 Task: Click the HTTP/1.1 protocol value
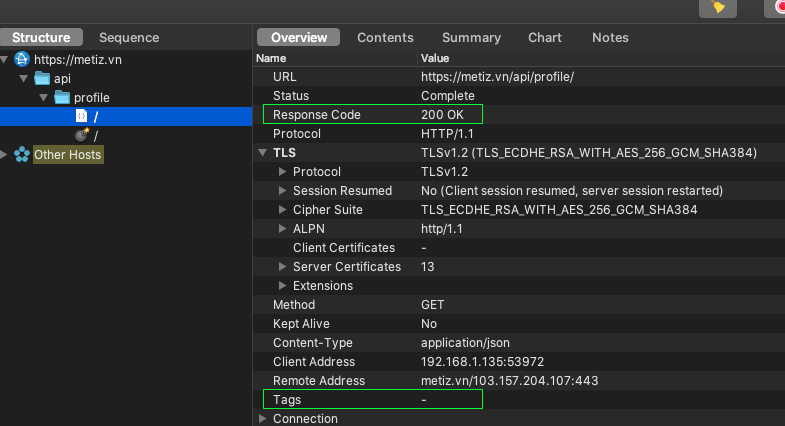pos(447,134)
